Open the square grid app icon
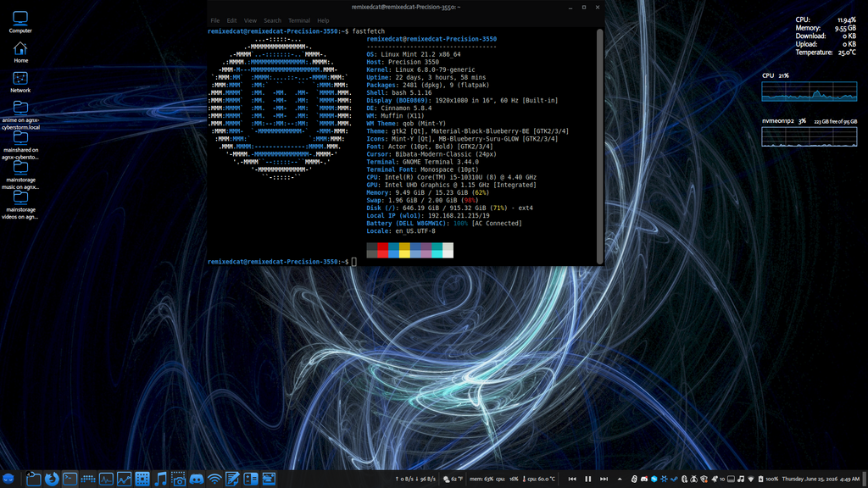This screenshot has width=868, height=488. coord(142,479)
